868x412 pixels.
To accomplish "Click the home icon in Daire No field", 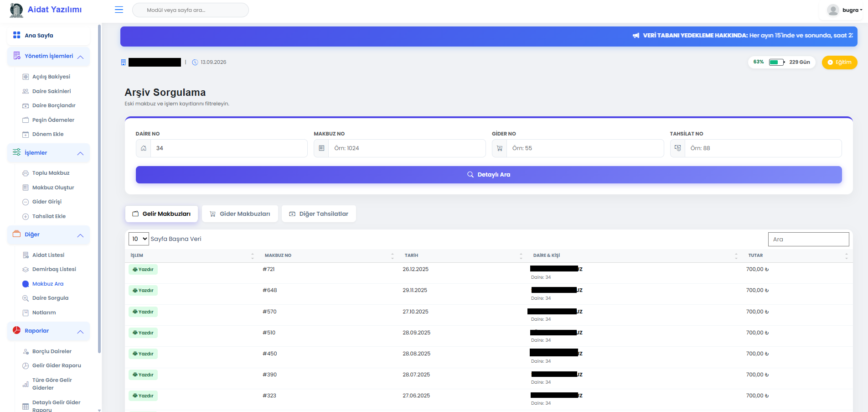I will [x=144, y=148].
